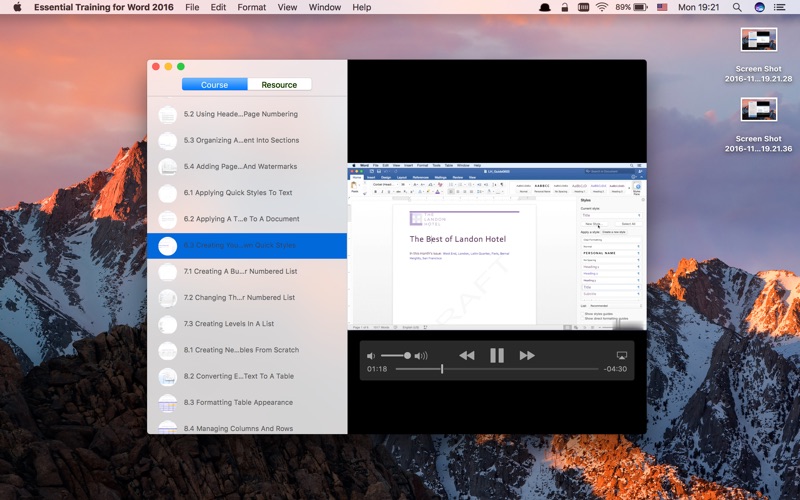Select Screen Shot 2016-11...19.21.28 desktop file
Image resolution: width=800 pixels, height=500 pixels.
point(759,55)
